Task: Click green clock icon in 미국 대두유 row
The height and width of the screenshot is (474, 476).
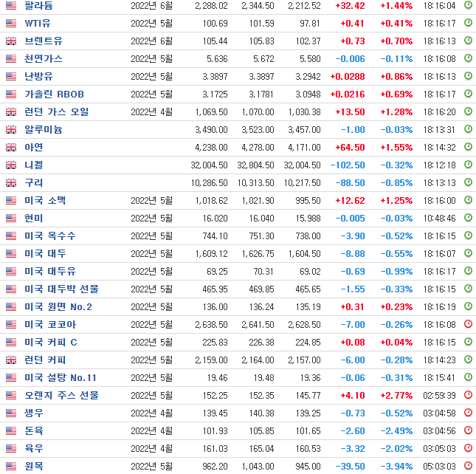Action: pos(469,270)
